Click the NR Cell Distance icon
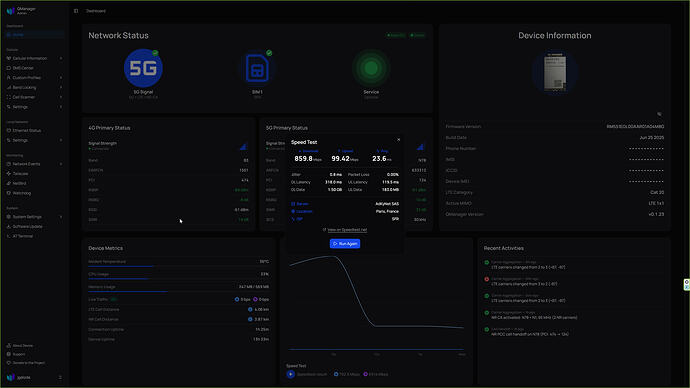 click(250, 319)
